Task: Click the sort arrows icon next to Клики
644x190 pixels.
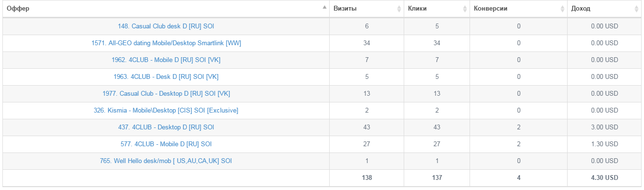Action: (x=465, y=9)
